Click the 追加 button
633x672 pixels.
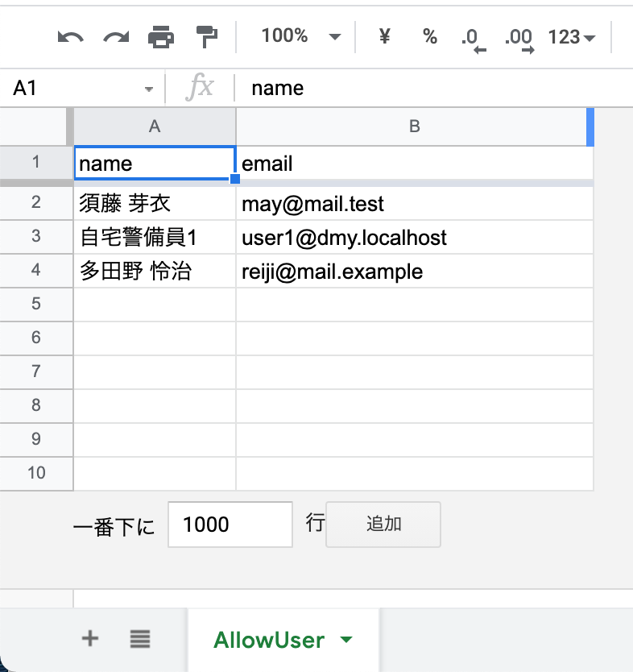pyautogui.click(x=383, y=525)
